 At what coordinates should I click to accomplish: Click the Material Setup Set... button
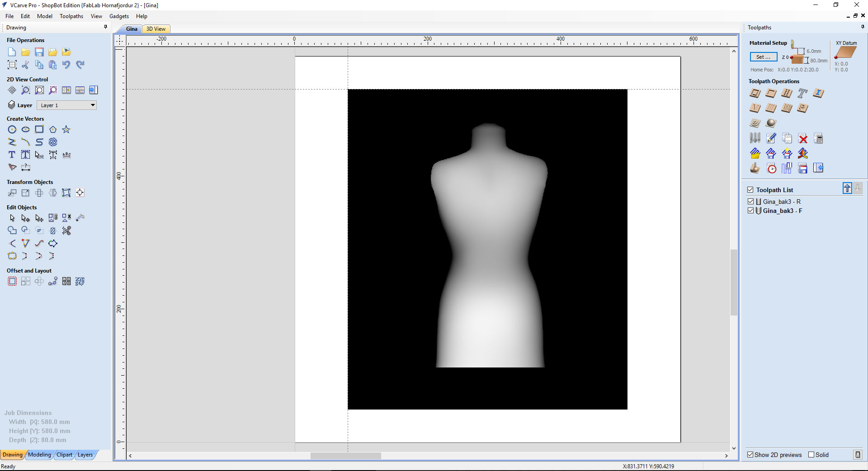[x=764, y=57]
